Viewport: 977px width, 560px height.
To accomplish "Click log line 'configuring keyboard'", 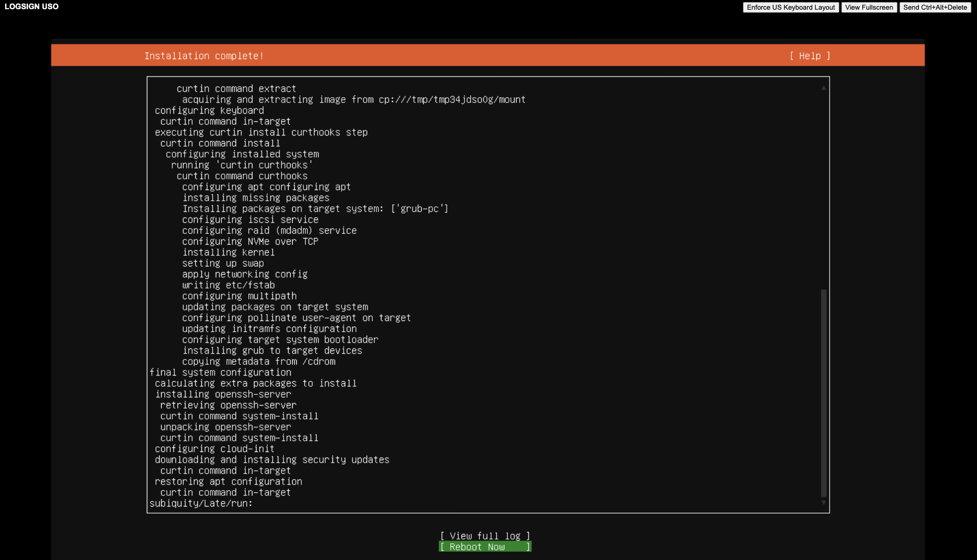I will tap(210, 111).
